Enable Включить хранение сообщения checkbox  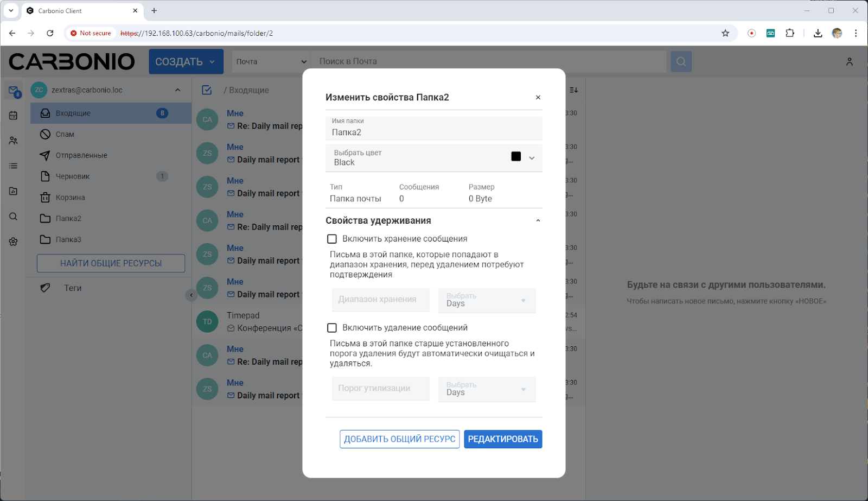[x=332, y=239]
